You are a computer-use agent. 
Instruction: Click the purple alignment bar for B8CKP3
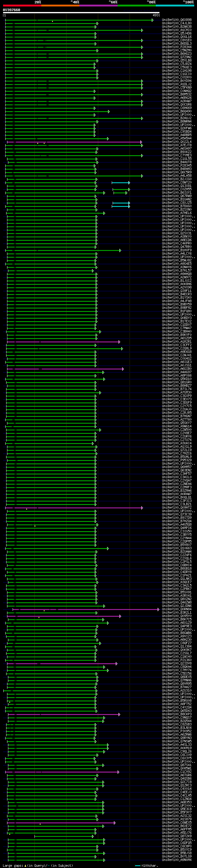64,714
